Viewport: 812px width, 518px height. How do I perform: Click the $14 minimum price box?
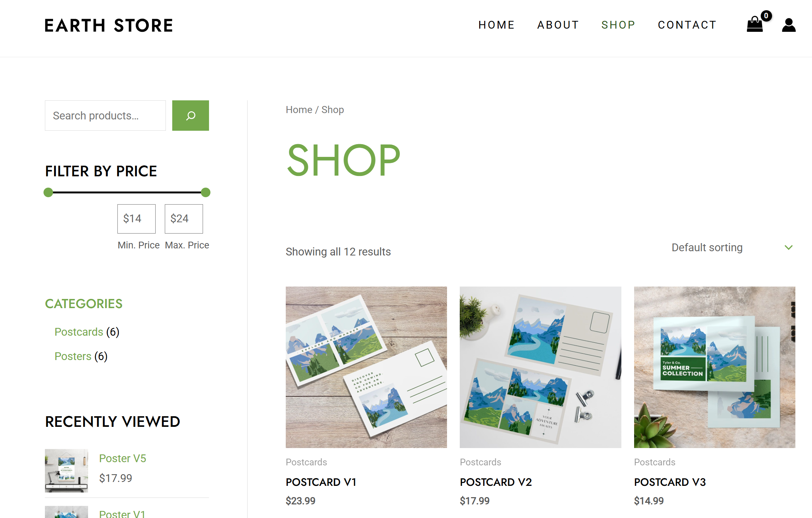point(137,219)
